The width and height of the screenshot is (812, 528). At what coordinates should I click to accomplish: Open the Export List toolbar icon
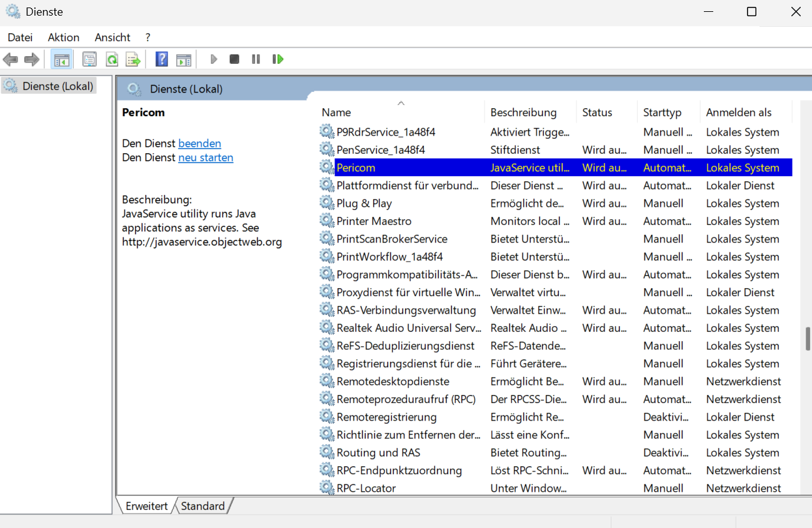coord(133,60)
